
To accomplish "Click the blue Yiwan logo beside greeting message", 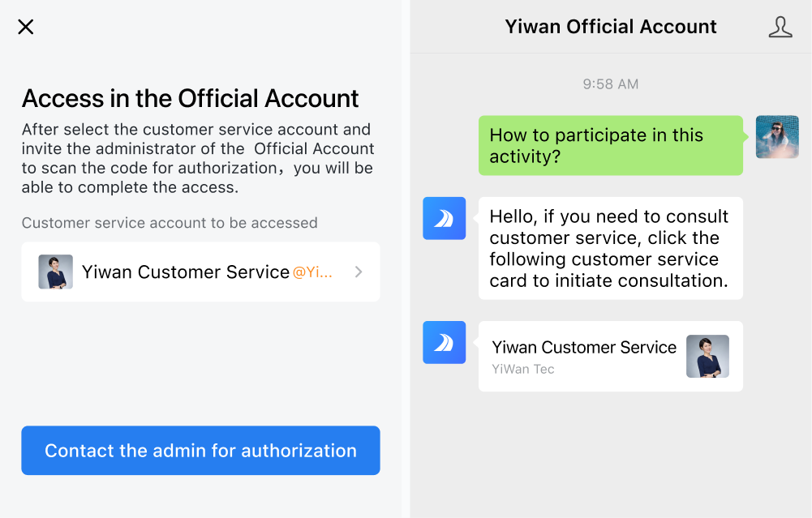I will pos(444,218).
